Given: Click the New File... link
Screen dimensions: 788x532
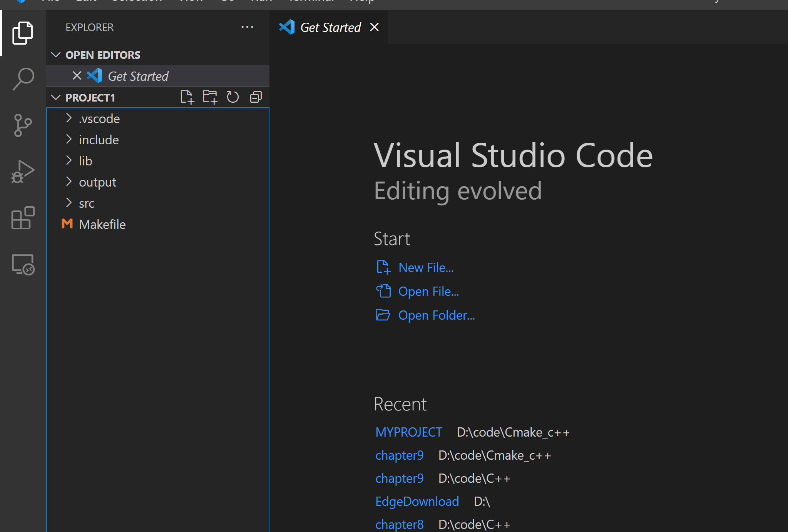Looking at the screenshot, I should pyautogui.click(x=426, y=267).
